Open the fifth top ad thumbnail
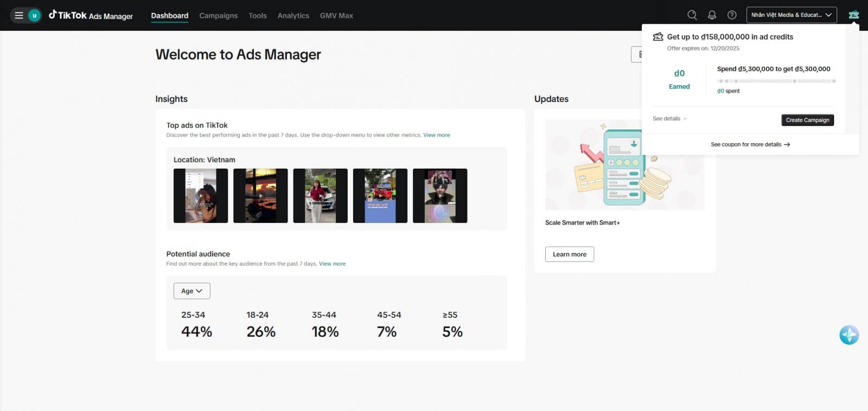Screen dimensions: 868x411 [x=440, y=196]
